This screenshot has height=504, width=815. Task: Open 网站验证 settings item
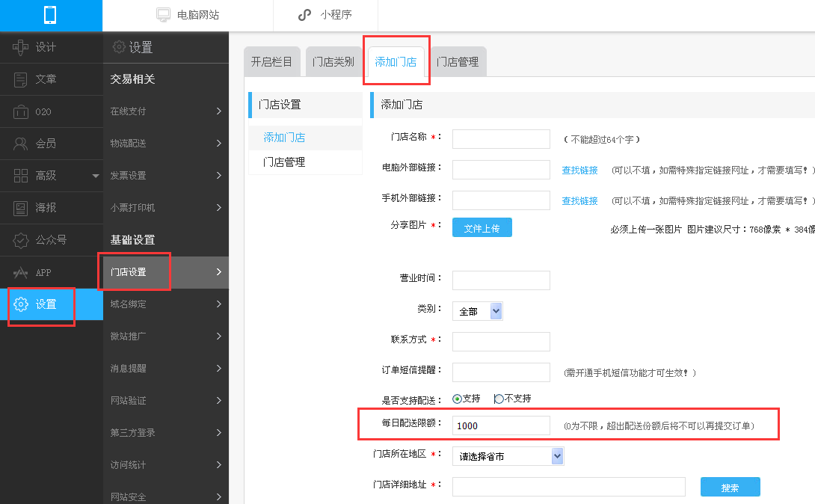166,401
